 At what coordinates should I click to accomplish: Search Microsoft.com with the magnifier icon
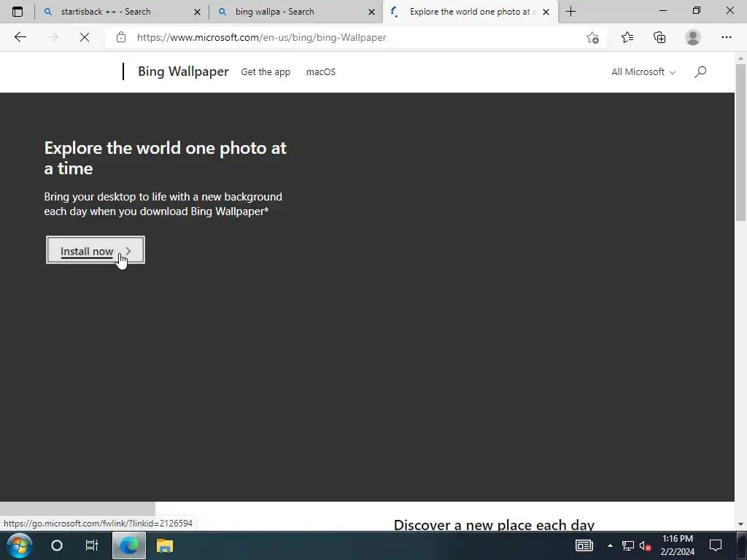point(700,72)
